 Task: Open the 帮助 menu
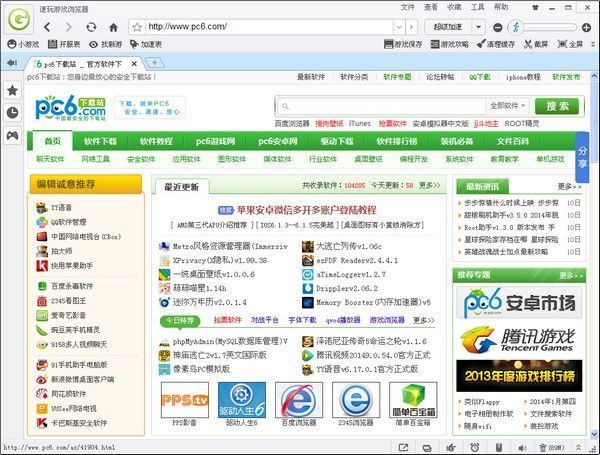pyautogui.click(x=501, y=7)
